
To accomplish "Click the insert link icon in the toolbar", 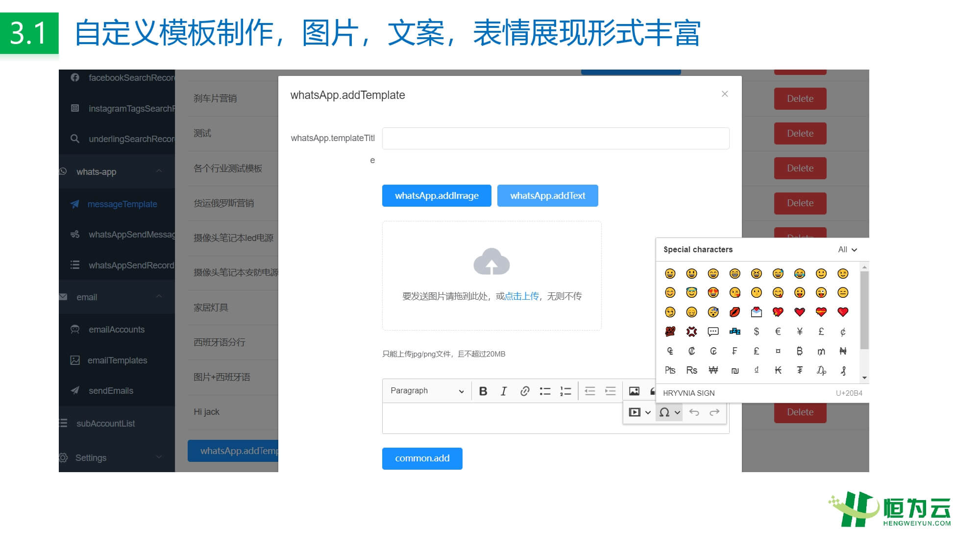I will 524,391.
